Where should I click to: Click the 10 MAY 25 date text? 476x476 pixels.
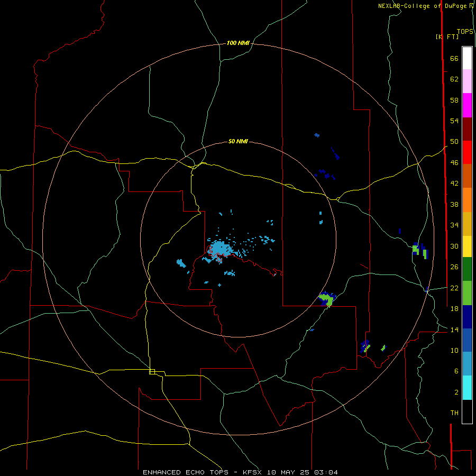pos(289,472)
